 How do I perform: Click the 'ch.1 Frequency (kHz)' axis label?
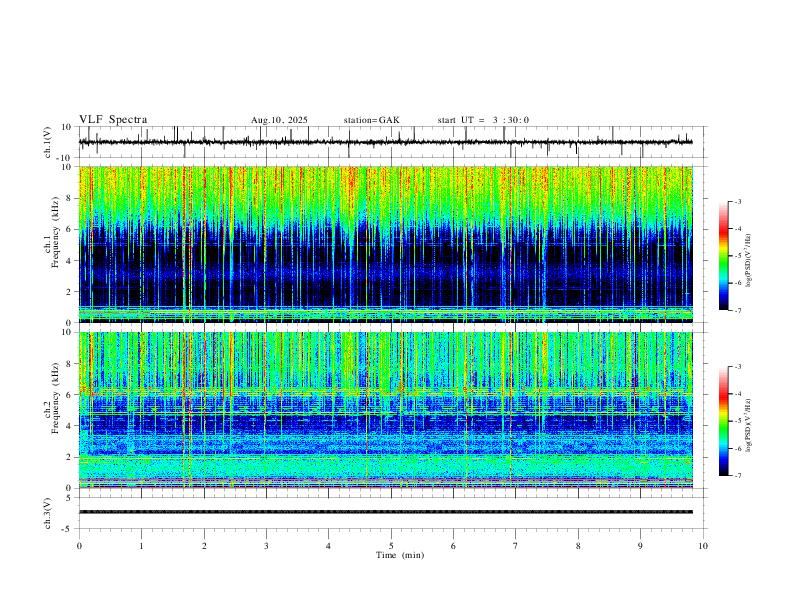pos(53,232)
